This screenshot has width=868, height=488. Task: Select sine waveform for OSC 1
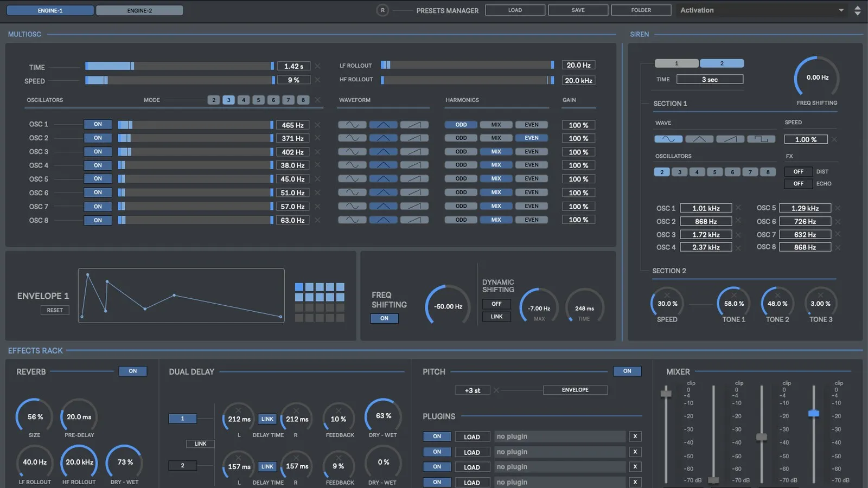(352, 125)
